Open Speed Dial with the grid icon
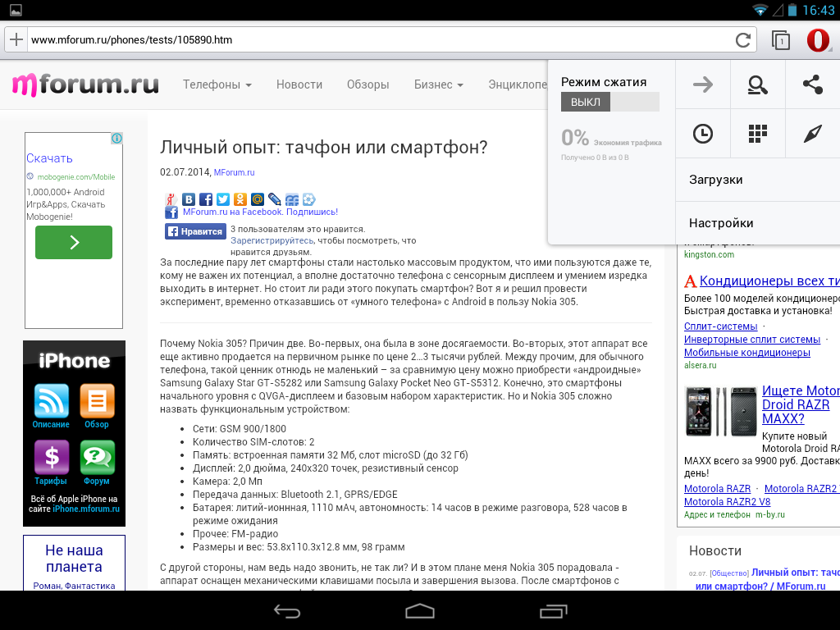840x630 pixels. click(x=757, y=134)
